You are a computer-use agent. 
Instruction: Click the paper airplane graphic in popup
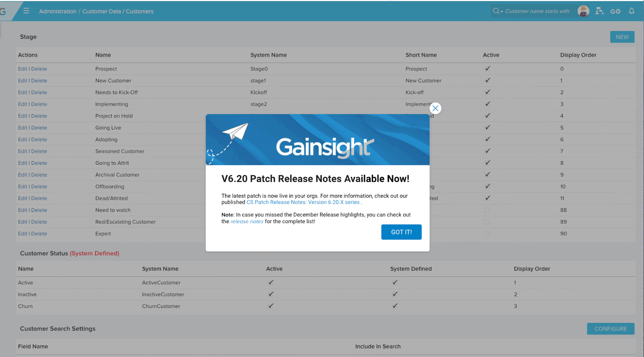tap(235, 131)
